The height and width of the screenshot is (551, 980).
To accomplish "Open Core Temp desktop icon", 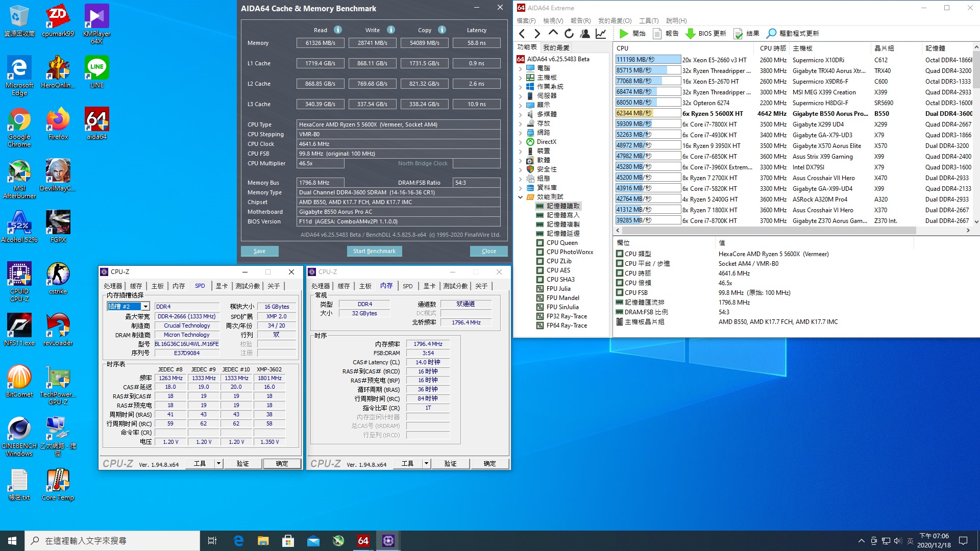I will tap(58, 485).
